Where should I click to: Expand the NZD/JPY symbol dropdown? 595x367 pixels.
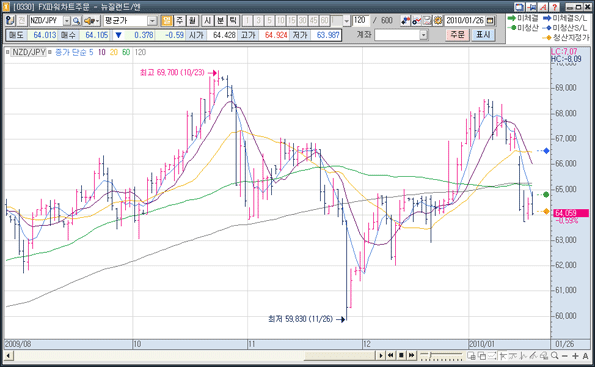click(66, 20)
